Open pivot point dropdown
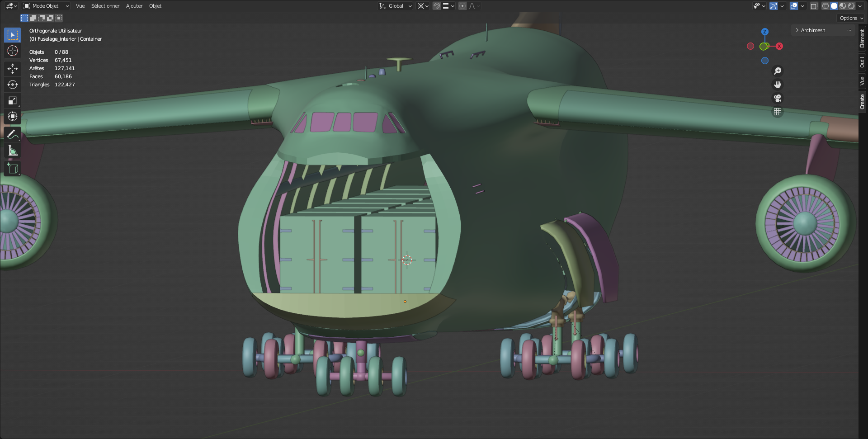Screen dimensions: 868x439 [423, 6]
